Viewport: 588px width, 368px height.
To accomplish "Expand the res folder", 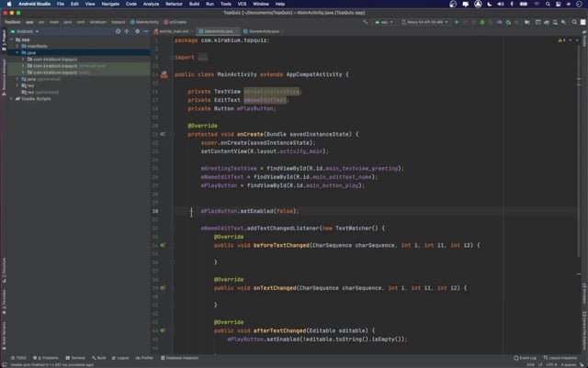I will 17,85.
